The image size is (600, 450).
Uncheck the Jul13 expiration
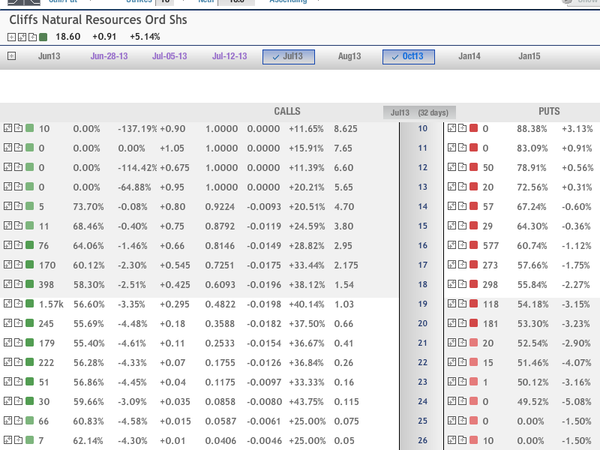click(x=289, y=57)
